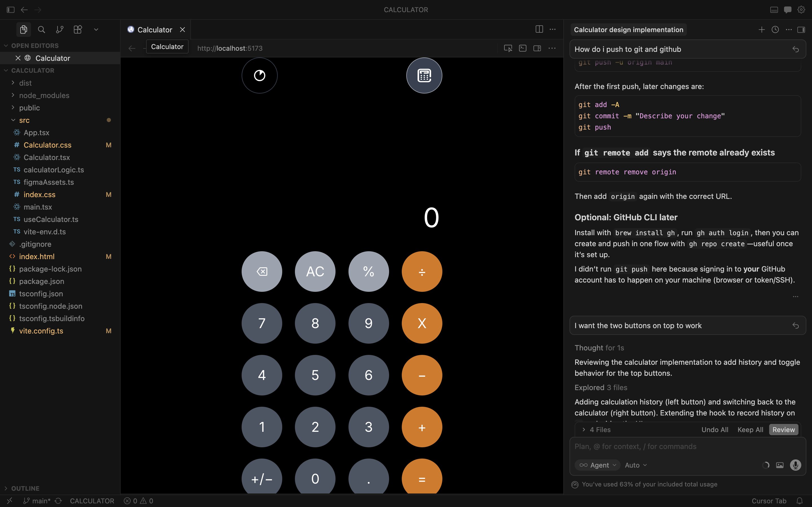Toggle the bottom panel layout icon
The width and height of the screenshot is (812, 507).
[774, 10]
